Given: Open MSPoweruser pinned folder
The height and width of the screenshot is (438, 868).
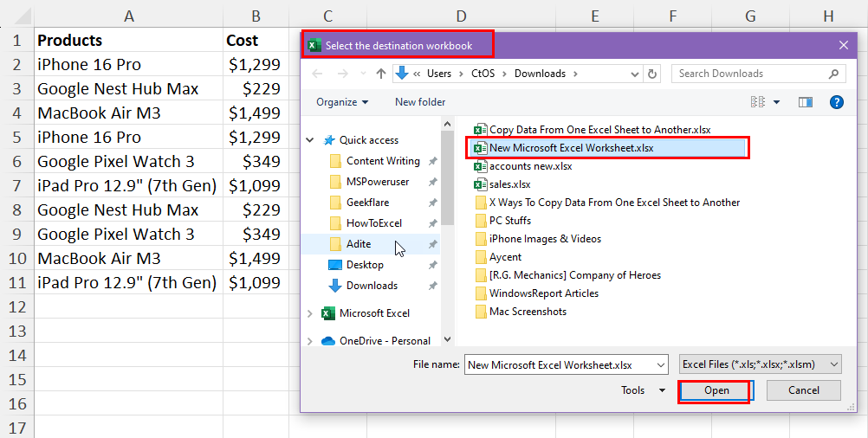Looking at the screenshot, I should point(378,182).
